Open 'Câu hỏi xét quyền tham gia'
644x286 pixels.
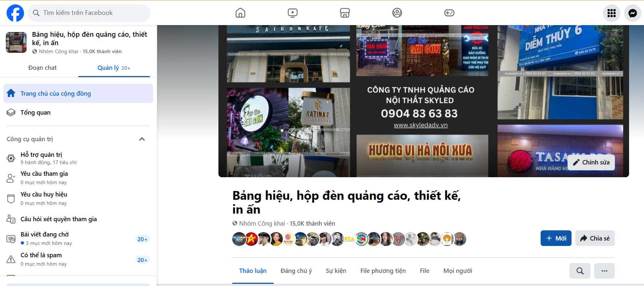click(78, 219)
